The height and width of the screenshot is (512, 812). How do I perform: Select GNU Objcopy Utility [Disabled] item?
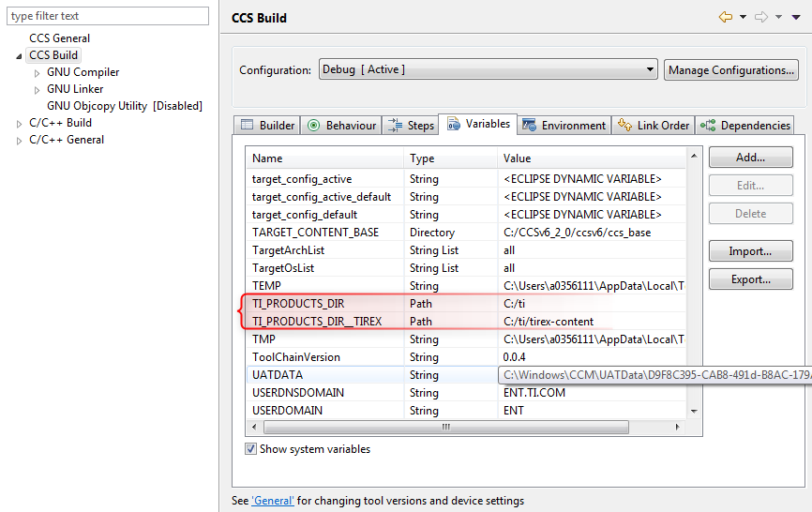pos(125,106)
